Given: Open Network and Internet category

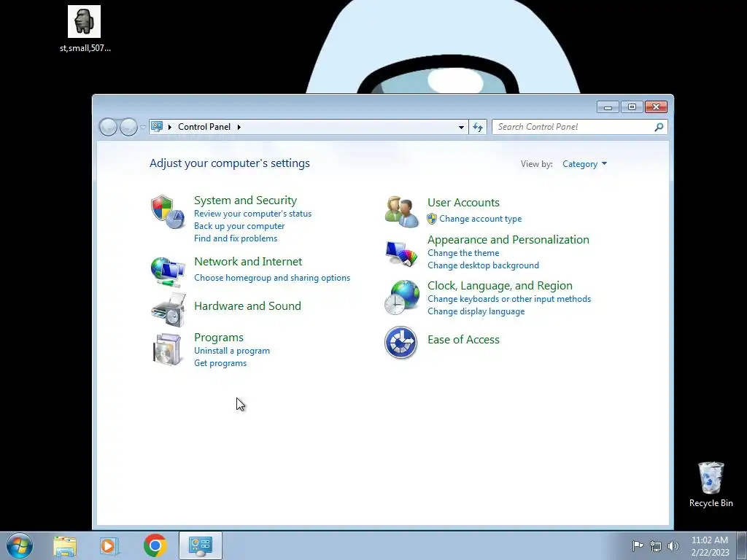Looking at the screenshot, I should (x=248, y=262).
